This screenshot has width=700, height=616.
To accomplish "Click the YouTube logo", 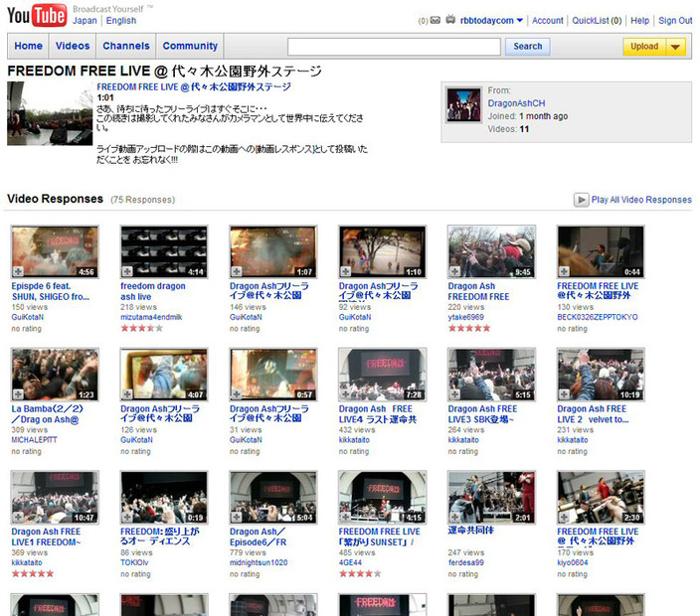I will [x=37, y=15].
